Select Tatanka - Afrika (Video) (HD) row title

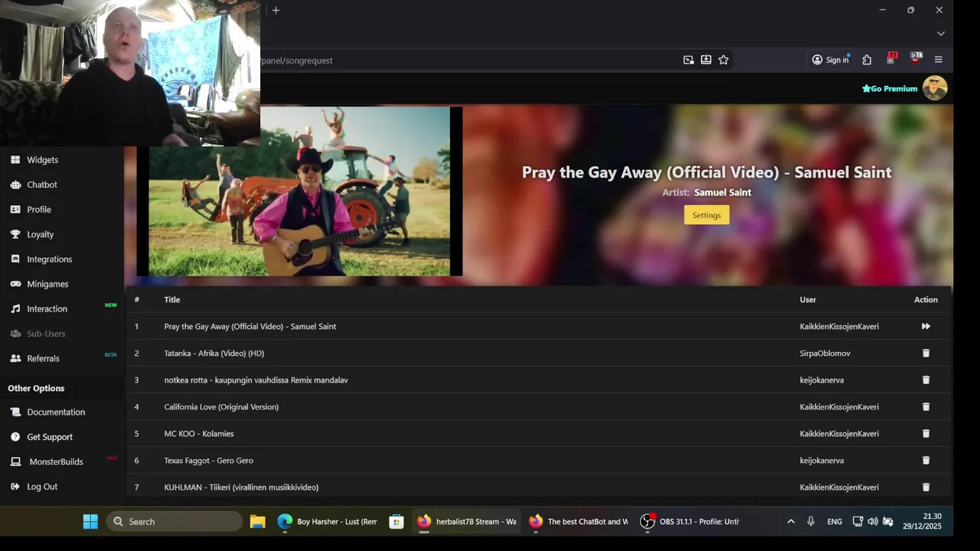point(214,353)
